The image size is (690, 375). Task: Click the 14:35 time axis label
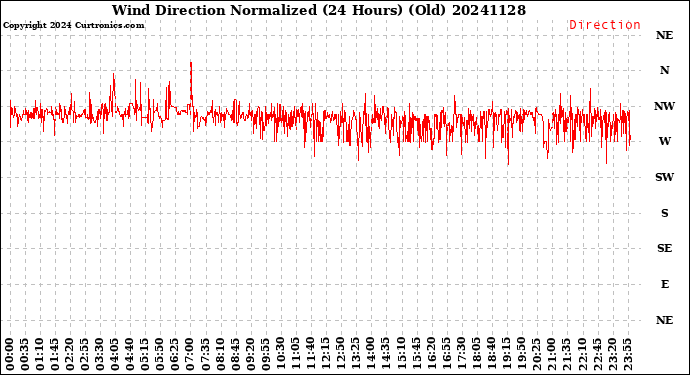coord(385,355)
